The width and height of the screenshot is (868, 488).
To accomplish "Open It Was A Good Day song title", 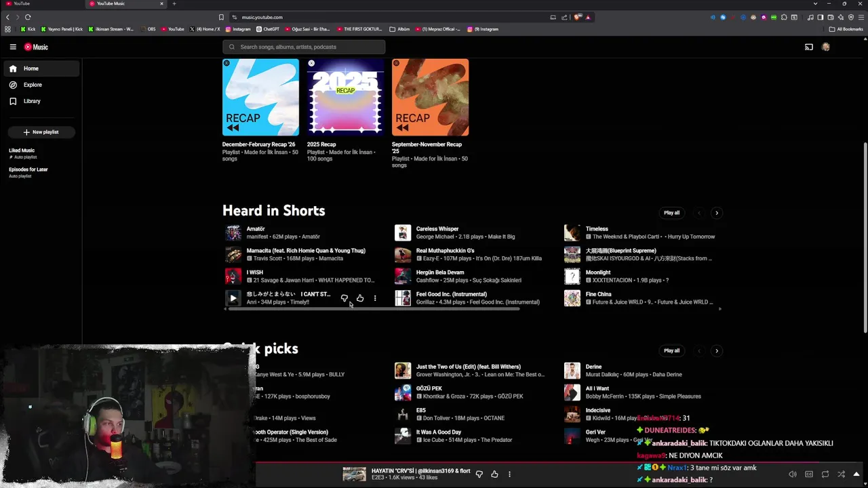I will [439, 432].
